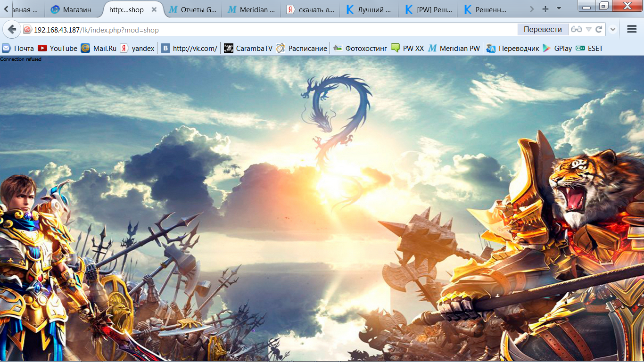
Task: Go back with the back arrow button
Action: tap(12, 29)
